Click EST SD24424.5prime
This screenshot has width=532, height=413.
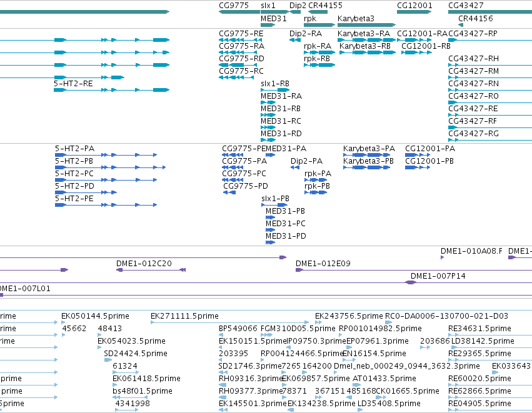tap(136, 354)
